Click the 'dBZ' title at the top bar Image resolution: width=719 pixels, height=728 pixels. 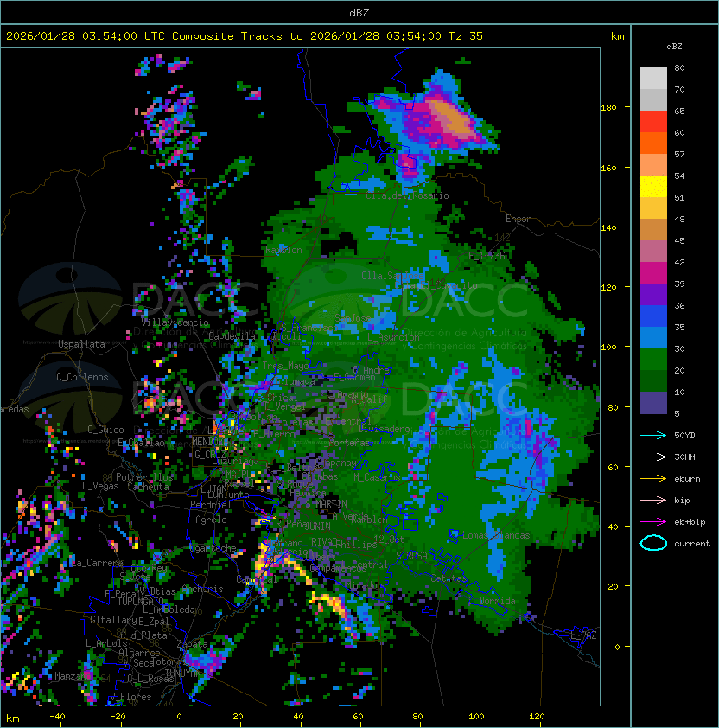359,12
